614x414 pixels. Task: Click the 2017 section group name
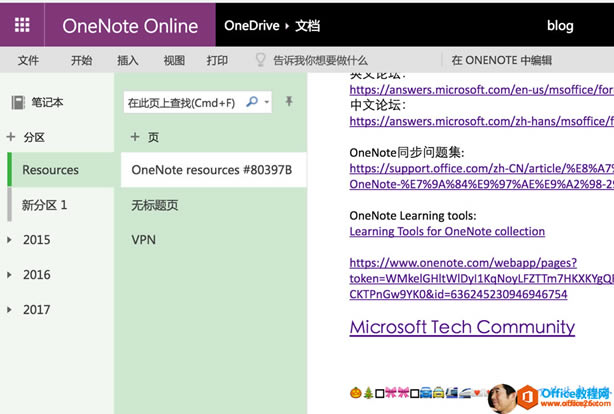[36, 310]
